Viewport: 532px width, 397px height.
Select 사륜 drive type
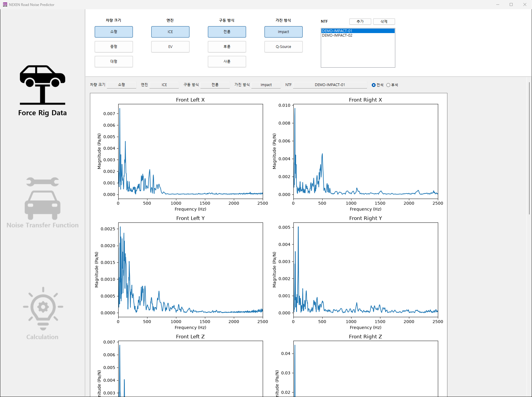[x=227, y=62]
